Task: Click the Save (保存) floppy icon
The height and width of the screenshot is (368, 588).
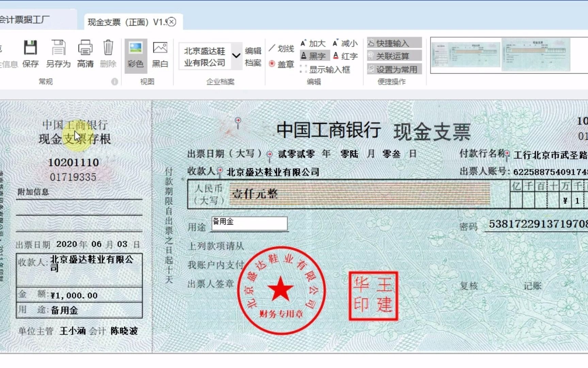Action: [x=30, y=48]
